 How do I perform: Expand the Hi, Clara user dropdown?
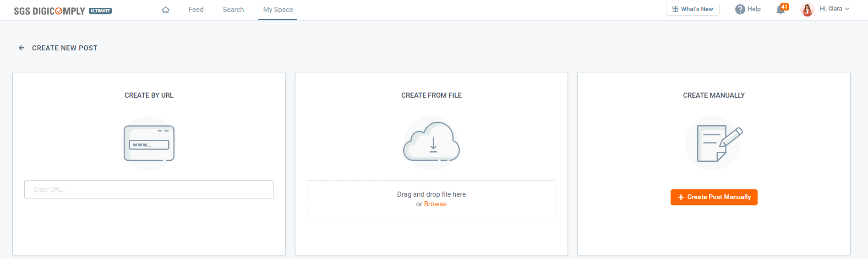pos(847,9)
